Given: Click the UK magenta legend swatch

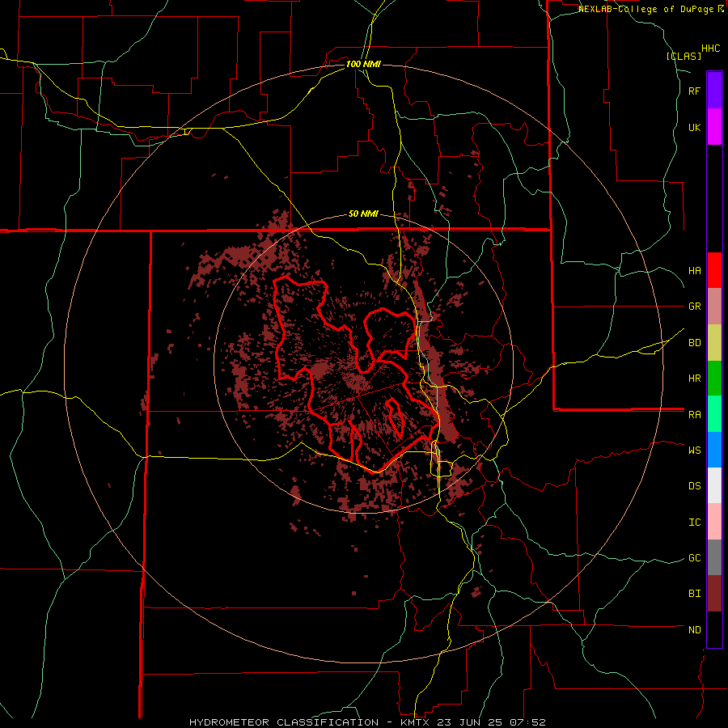Looking at the screenshot, I should (714, 127).
